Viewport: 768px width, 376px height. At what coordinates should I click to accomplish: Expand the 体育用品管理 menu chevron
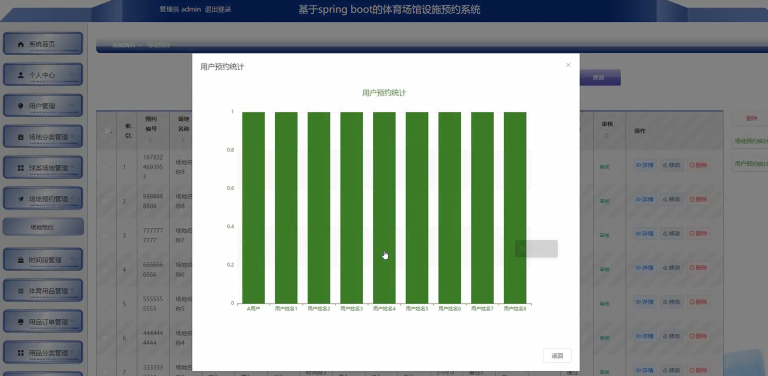pos(72,290)
